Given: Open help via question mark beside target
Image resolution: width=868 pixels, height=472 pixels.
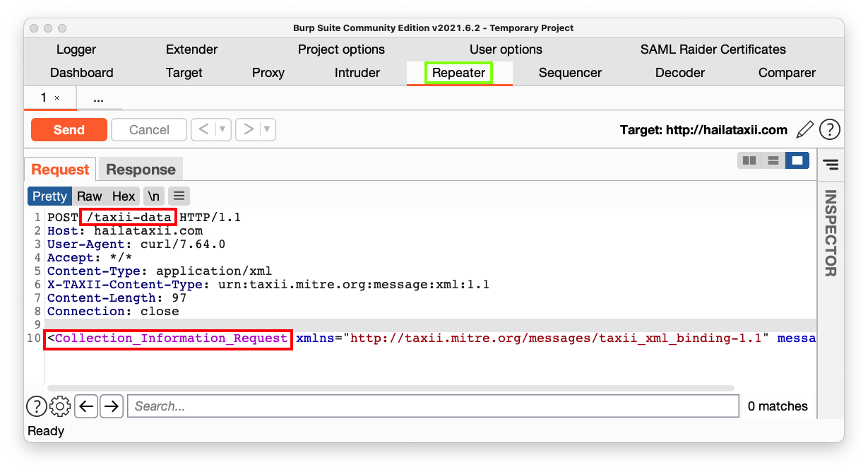Looking at the screenshot, I should pos(829,130).
